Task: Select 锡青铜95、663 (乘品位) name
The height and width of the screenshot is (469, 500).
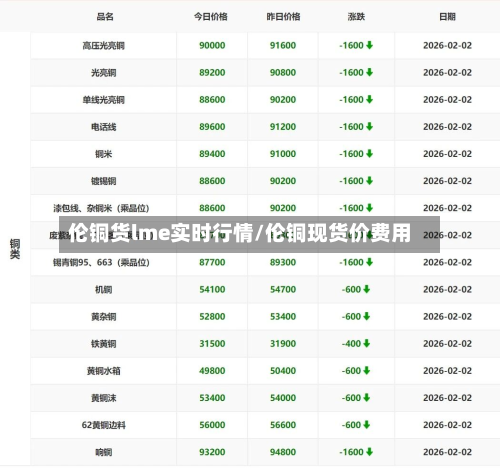Action: pos(101,262)
